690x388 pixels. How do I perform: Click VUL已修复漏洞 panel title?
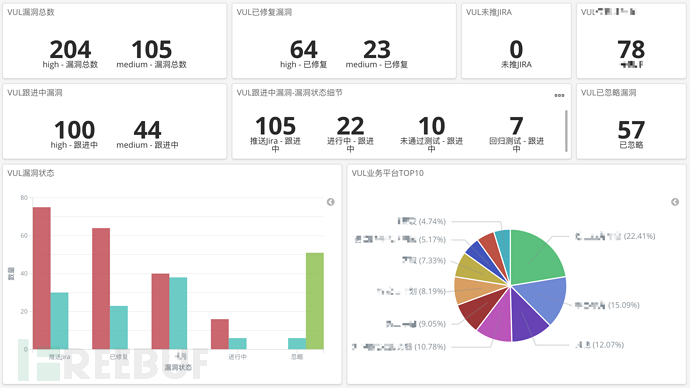click(264, 12)
